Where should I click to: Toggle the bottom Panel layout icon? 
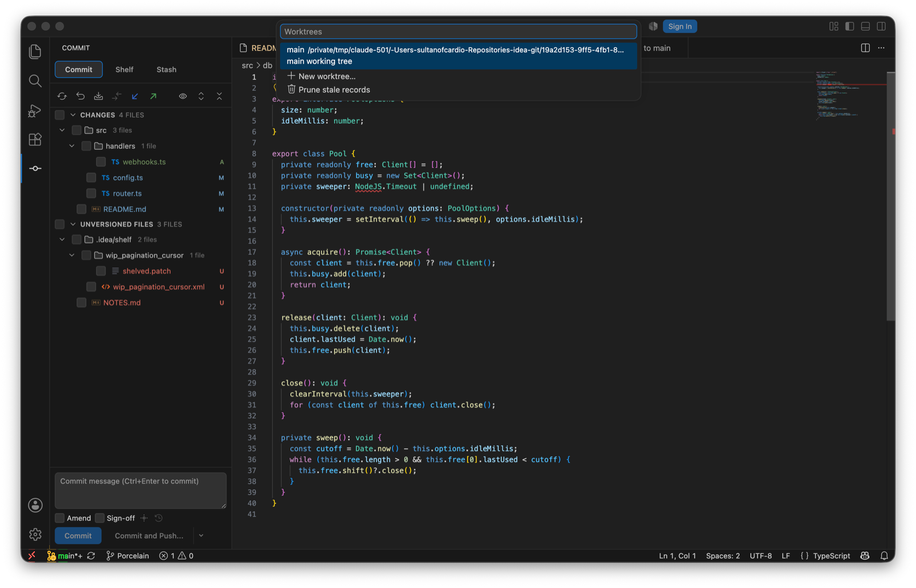pyautogui.click(x=866, y=26)
